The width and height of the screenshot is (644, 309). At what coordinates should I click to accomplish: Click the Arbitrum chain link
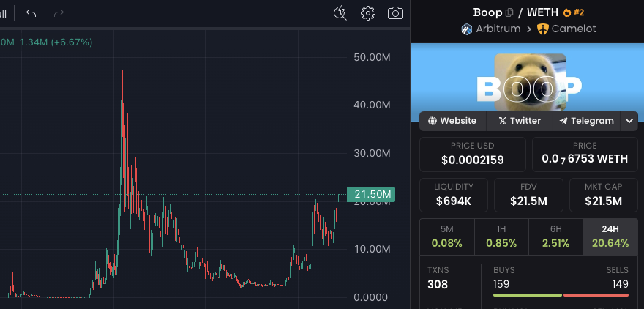[x=498, y=29]
